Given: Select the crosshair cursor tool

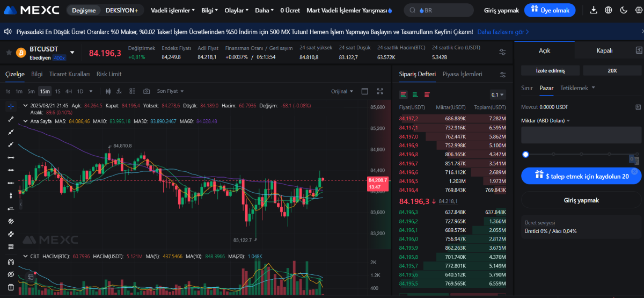Looking at the screenshot, I should [11, 106].
